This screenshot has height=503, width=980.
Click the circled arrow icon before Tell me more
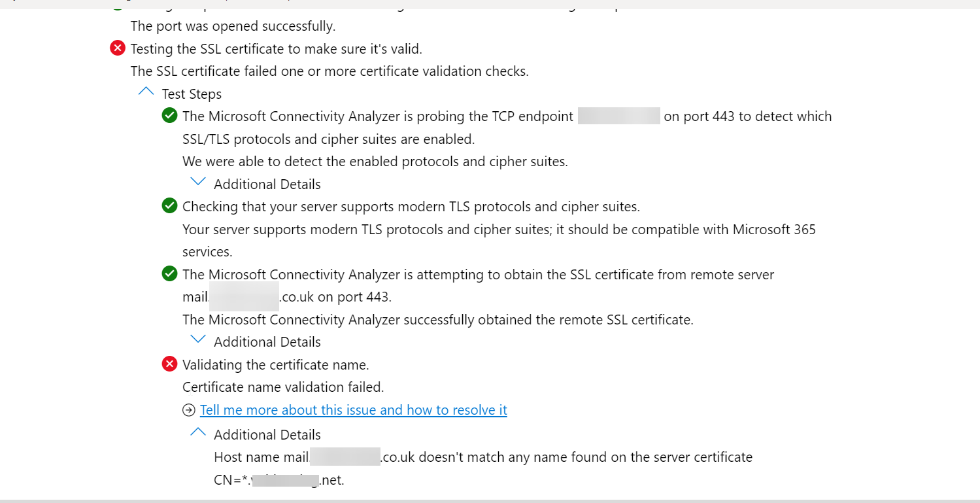tap(189, 410)
